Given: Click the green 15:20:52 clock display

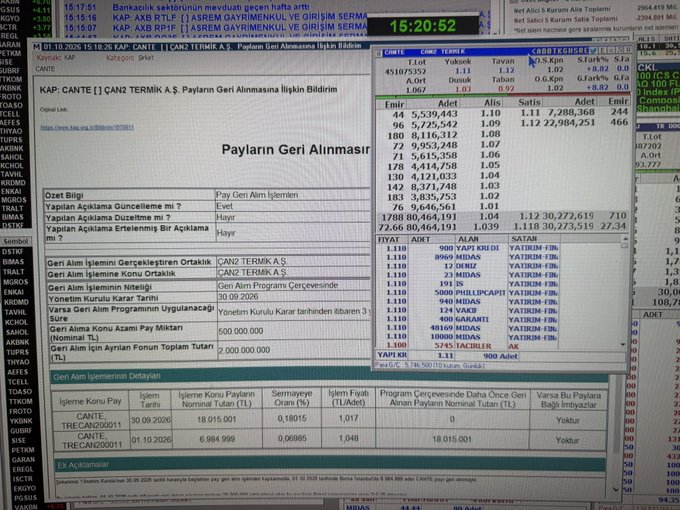Looking at the screenshot, I should pyautogui.click(x=423, y=26).
